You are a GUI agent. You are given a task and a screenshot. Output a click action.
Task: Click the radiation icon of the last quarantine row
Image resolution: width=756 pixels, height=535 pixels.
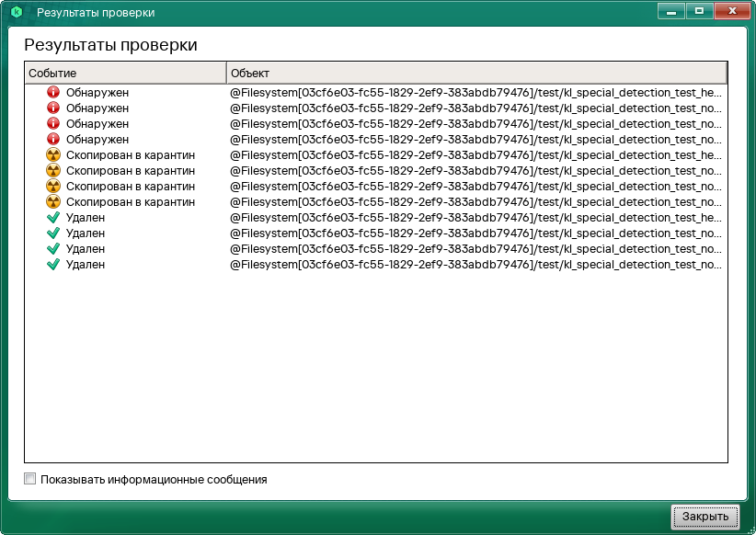tap(52, 201)
